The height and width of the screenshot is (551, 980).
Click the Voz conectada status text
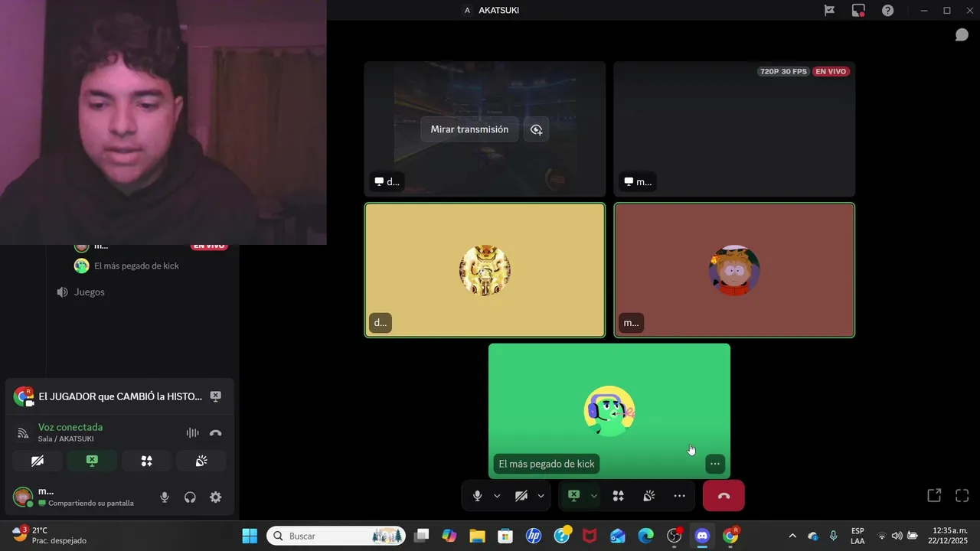[x=70, y=427]
